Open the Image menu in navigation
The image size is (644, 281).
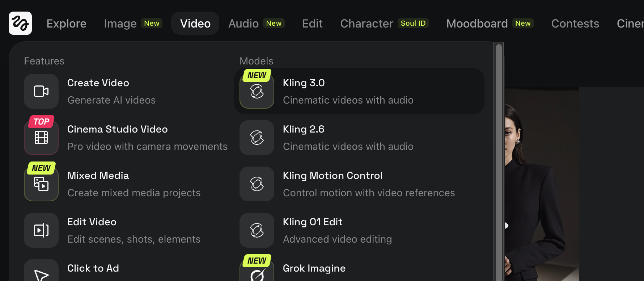120,24
